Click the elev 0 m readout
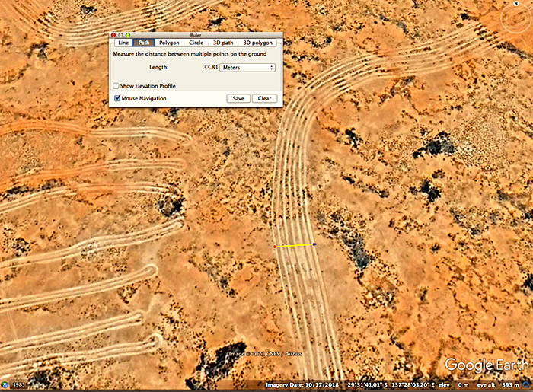Screen dimensions: 533x392 click(x=454, y=385)
